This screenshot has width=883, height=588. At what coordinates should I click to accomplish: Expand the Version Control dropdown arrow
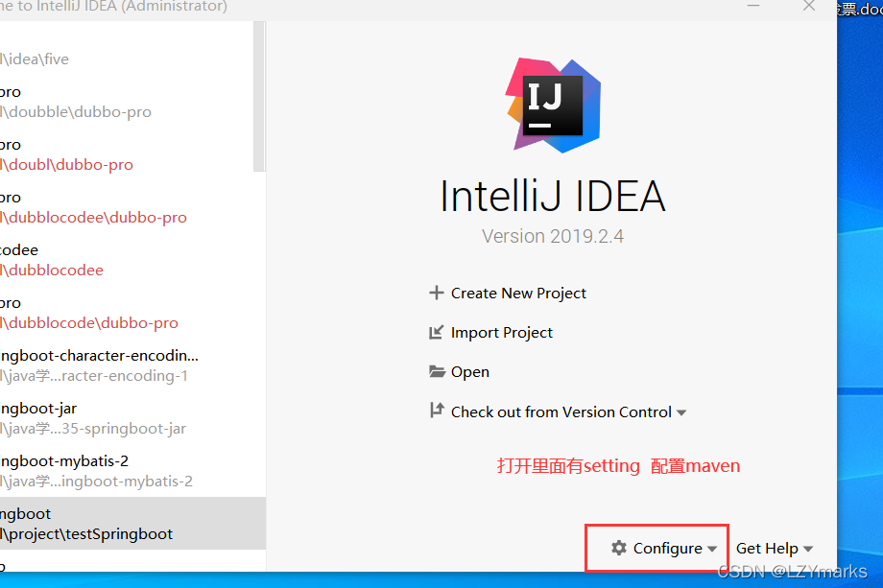pyautogui.click(x=681, y=412)
